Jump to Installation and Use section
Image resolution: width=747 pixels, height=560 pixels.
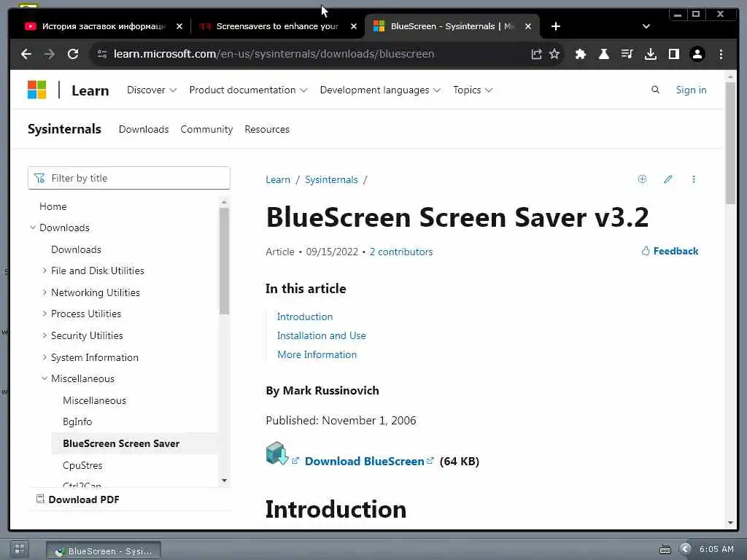click(x=322, y=335)
